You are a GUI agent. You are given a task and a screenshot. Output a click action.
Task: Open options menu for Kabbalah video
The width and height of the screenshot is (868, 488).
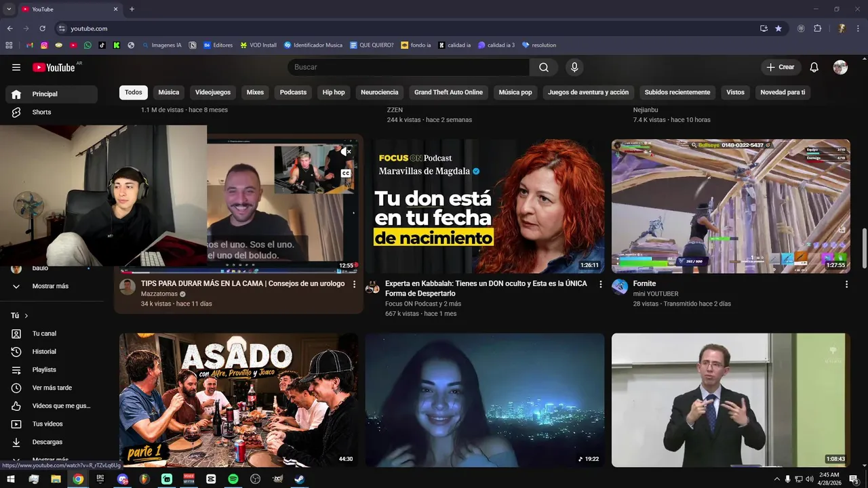click(x=600, y=284)
